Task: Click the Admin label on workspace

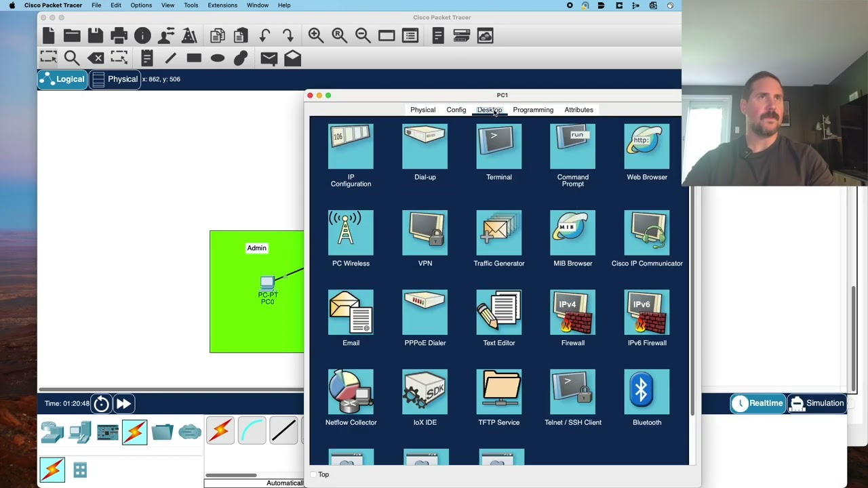Action: 256,248
